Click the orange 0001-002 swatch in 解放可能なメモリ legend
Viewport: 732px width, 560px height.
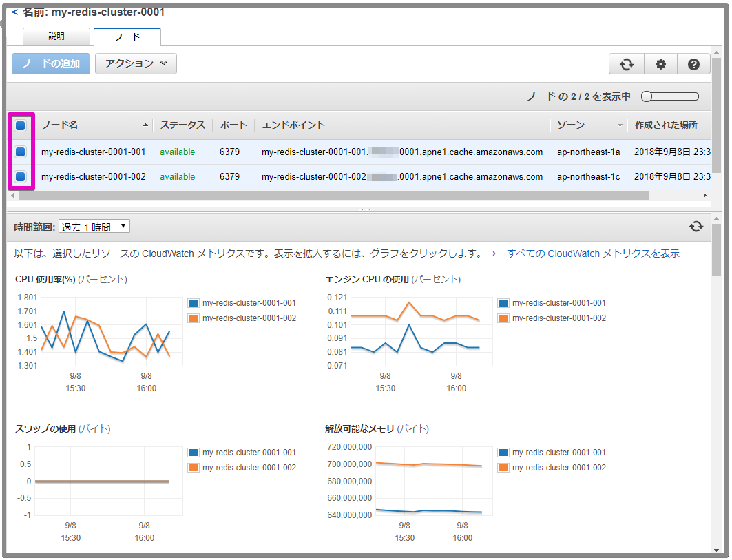(x=503, y=468)
